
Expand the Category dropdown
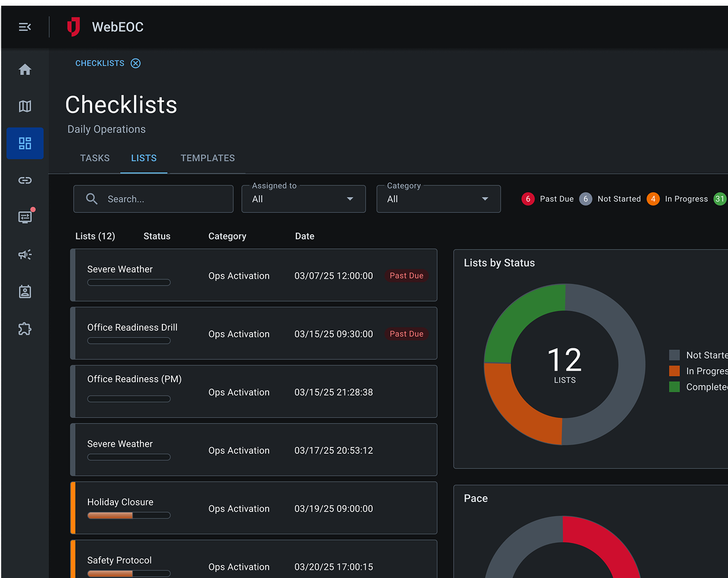click(x=438, y=199)
